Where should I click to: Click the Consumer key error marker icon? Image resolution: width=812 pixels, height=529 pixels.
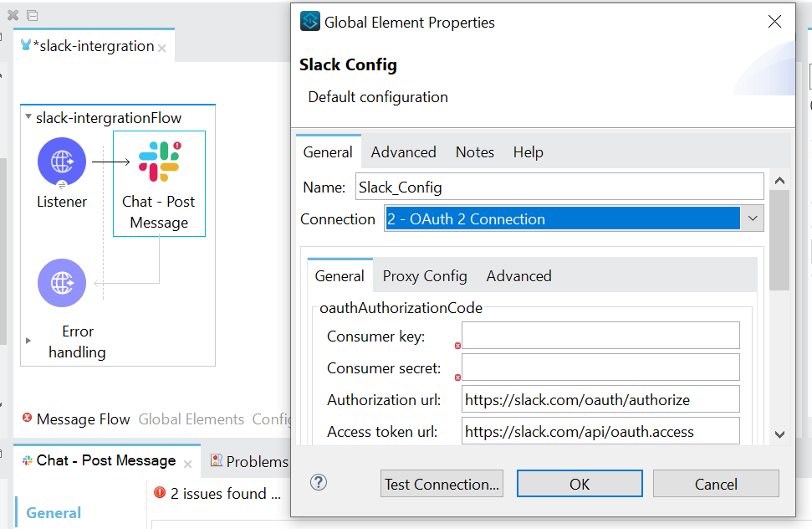[457, 346]
